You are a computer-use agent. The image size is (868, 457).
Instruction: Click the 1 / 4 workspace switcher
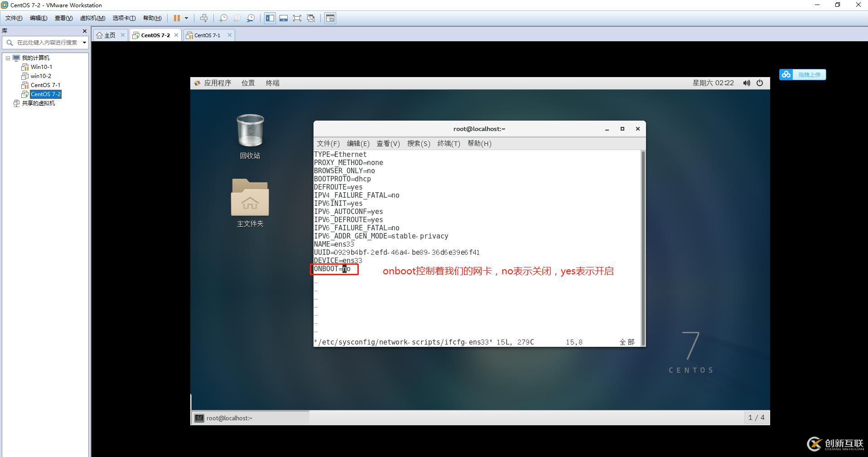click(x=756, y=418)
